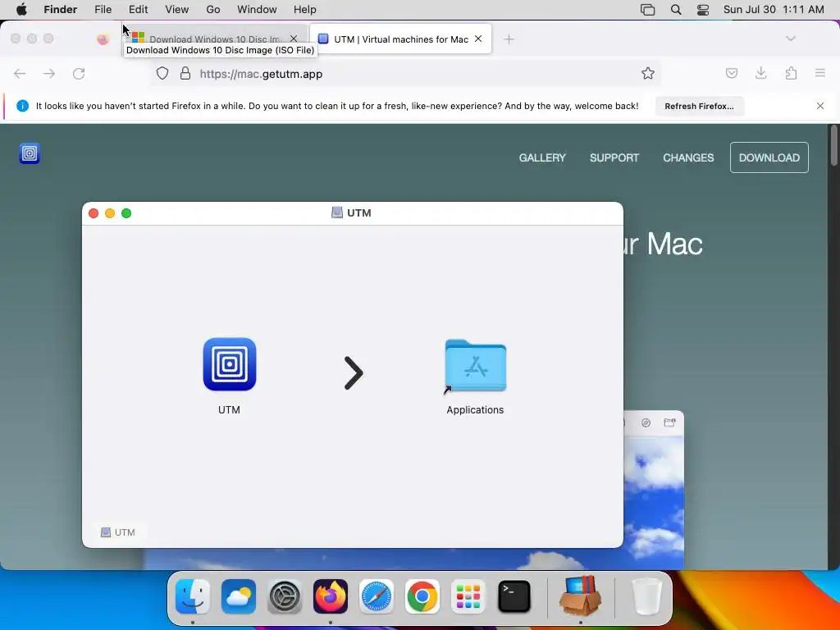Click the Firefox back arrow
This screenshot has height=630, width=840.
[20, 74]
